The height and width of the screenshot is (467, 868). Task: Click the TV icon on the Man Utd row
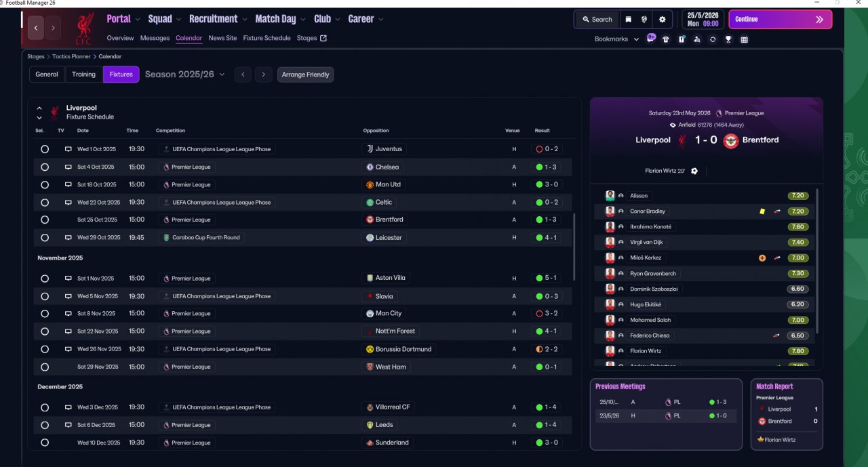pos(68,184)
